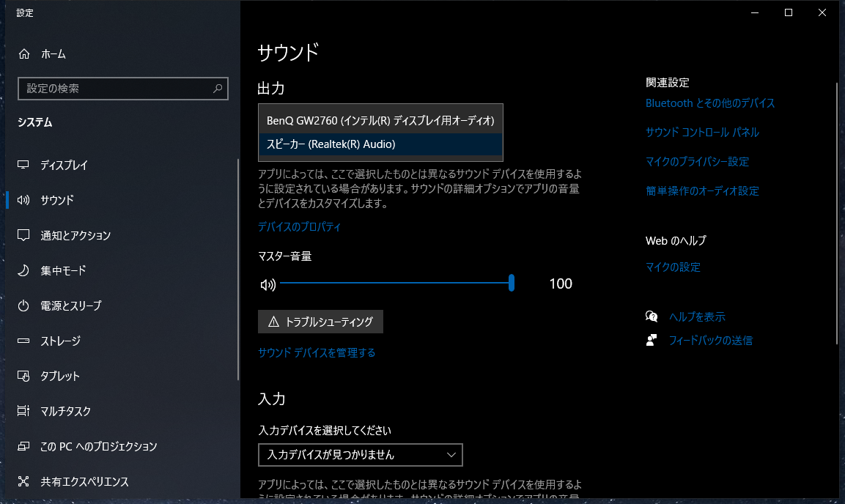
Task: Click the search magnifier icon
Action: point(218,89)
